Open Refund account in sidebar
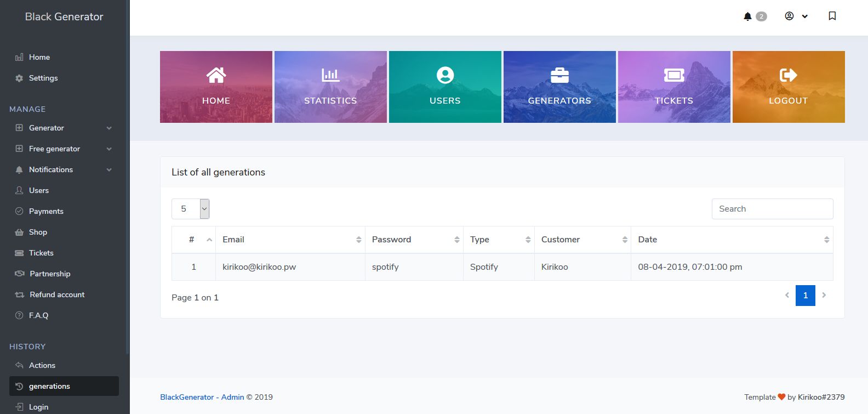The width and height of the screenshot is (868, 414). coord(57,294)
